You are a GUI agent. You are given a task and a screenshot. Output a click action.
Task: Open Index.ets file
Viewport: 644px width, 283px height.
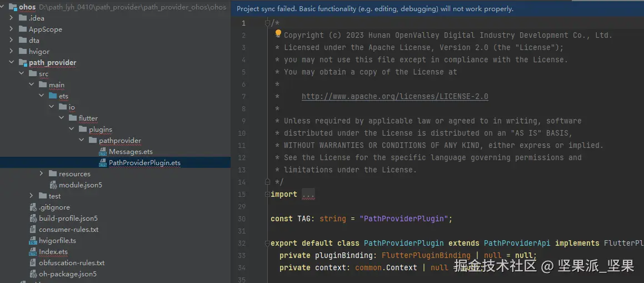(53, 252)
